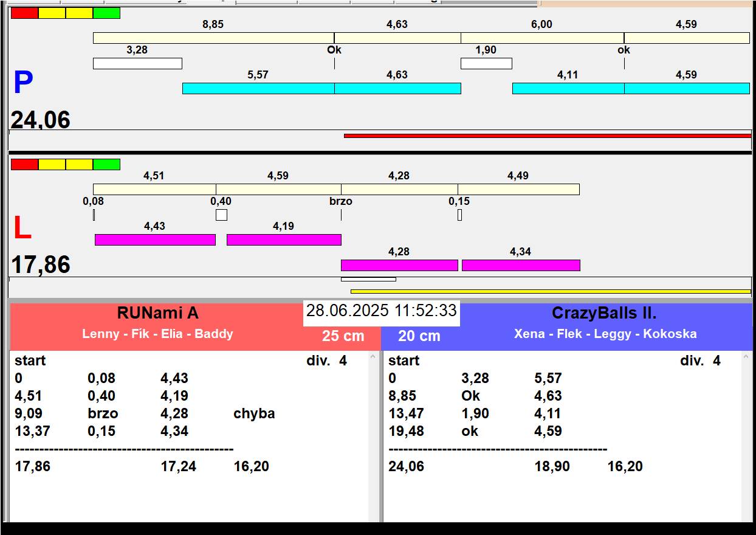
Task: Click the green start light in lane L
Action: [x=106, y=164]
